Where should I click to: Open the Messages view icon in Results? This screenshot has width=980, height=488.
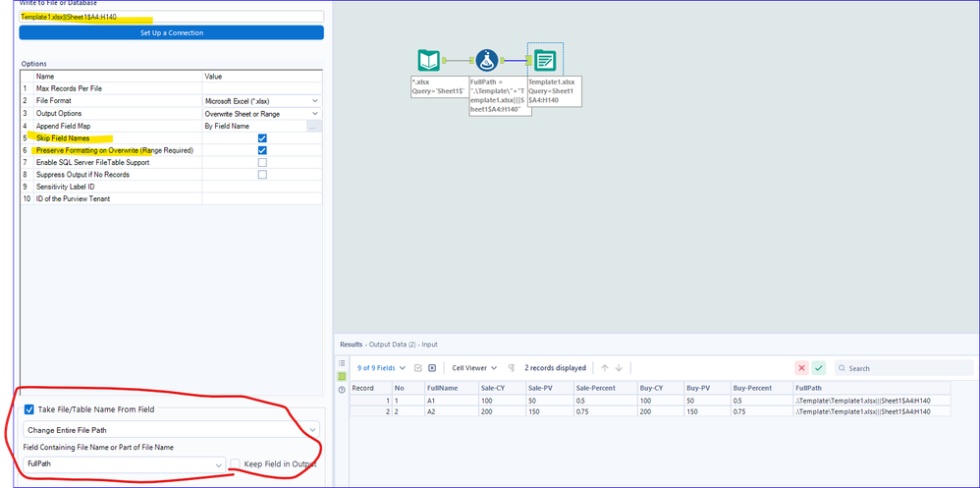coord(342,363)
